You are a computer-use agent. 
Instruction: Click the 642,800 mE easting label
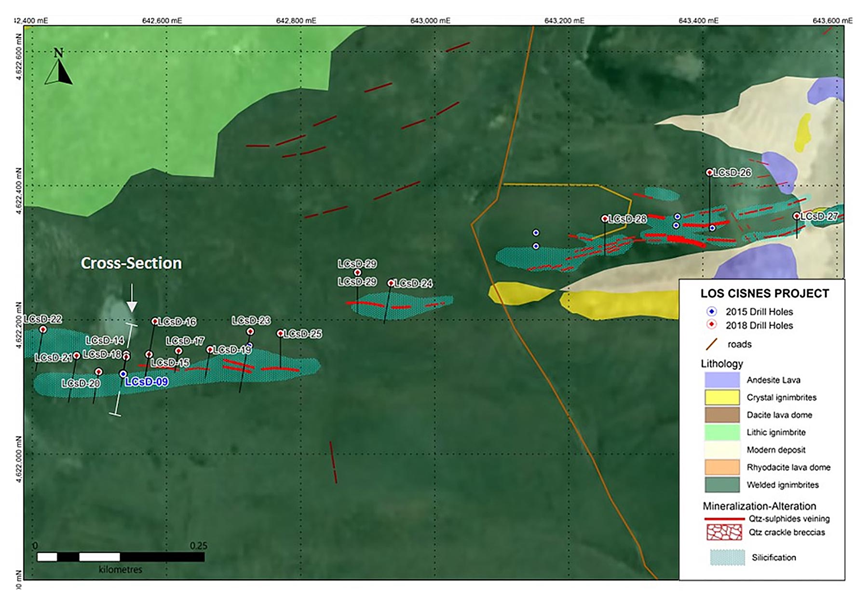(x=296, y=20)
